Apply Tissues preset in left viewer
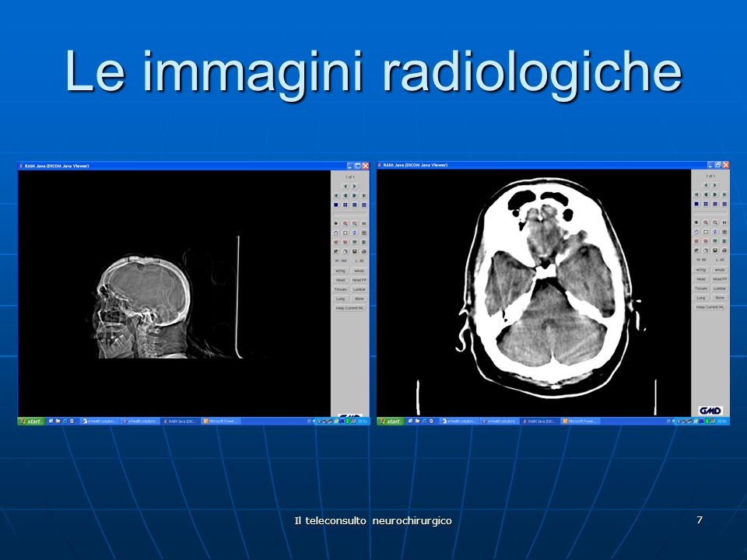The image size is (747, 560). [341, 289]
